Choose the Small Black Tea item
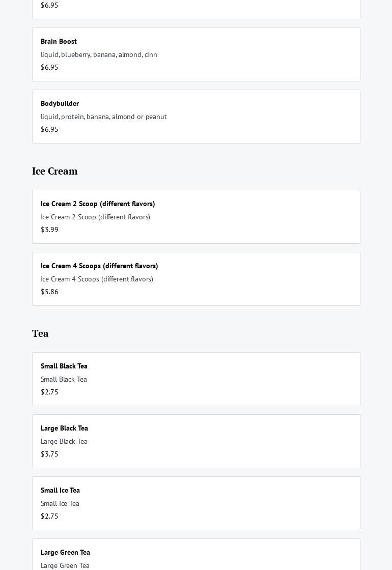This screenshot has height=570, width=392. 64,366
